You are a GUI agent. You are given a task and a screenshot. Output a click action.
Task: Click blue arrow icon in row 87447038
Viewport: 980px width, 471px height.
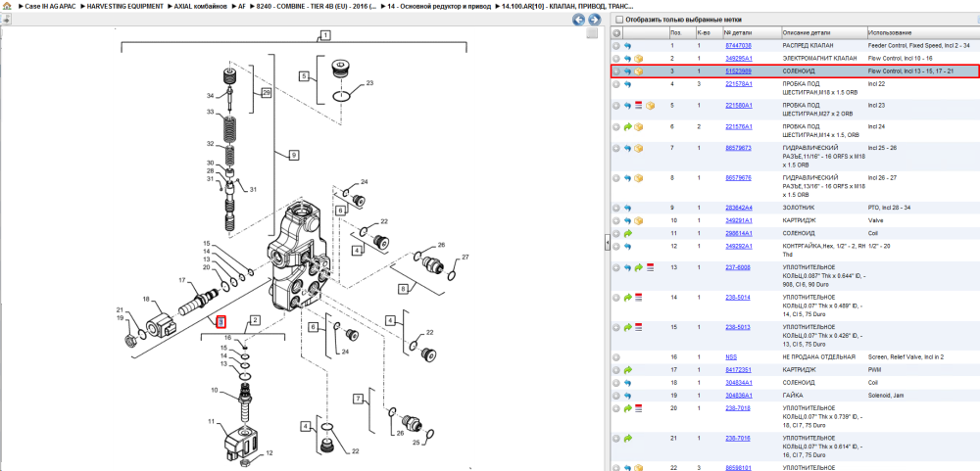(x=627, y=46)
